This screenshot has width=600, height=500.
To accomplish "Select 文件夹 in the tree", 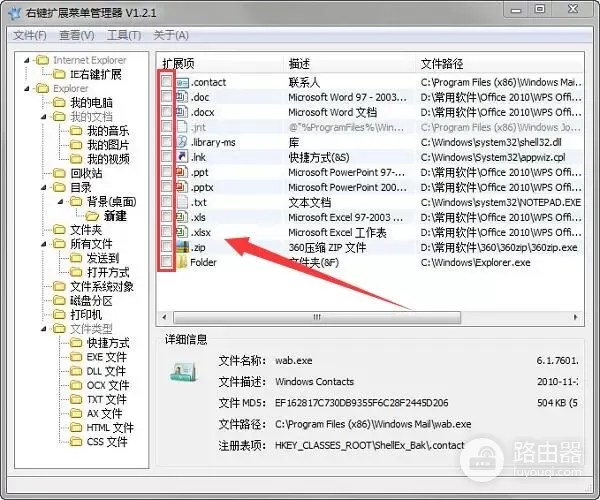I will 86,230.
